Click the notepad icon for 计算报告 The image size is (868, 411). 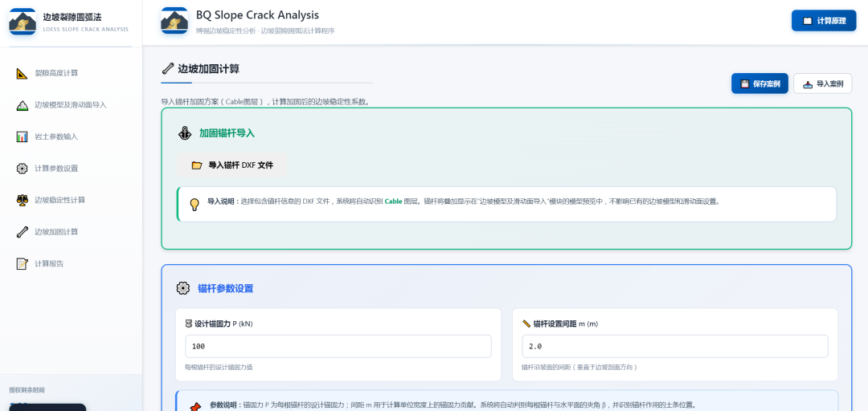tap(23, 263)
